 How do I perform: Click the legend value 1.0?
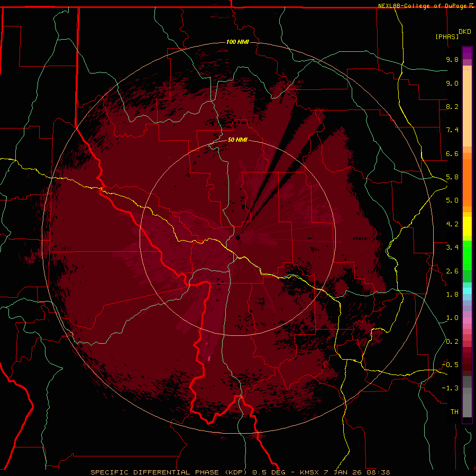point(452,318)
